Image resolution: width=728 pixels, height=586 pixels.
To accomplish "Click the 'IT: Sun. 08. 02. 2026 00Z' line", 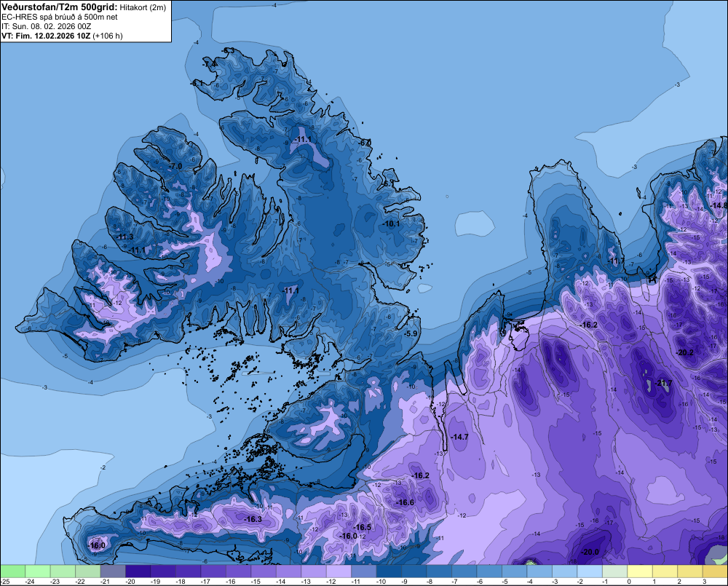I will tap(47, 26).
